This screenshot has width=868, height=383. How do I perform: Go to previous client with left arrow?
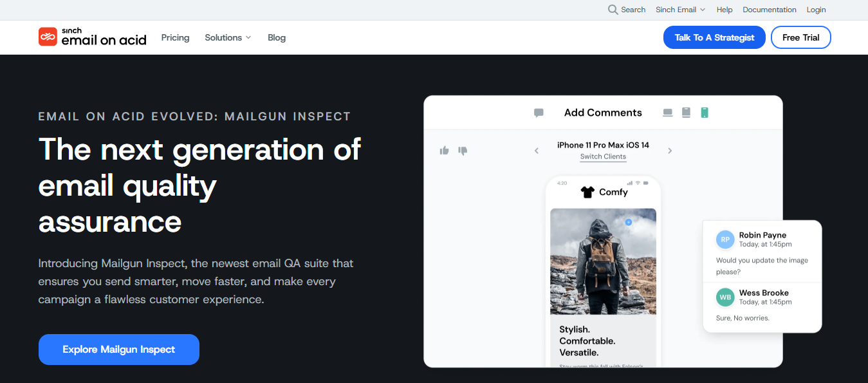click(x=537, y=151)
